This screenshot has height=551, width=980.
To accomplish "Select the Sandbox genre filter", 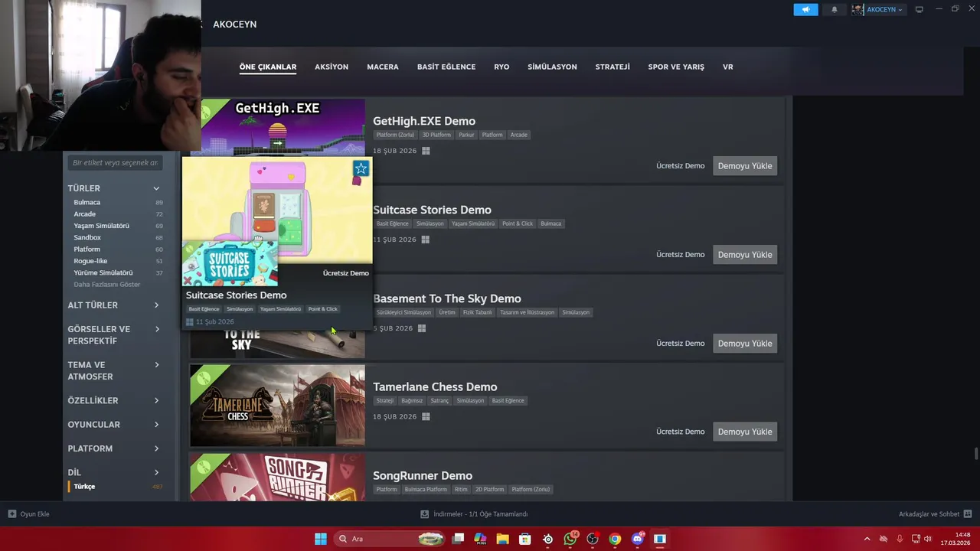I will pyautogui.click(x=87, y=238).
